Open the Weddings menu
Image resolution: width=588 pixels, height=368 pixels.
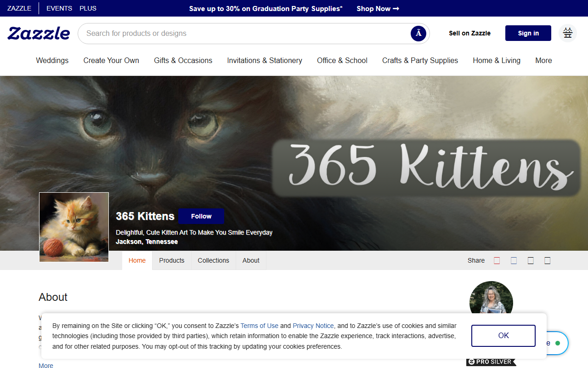[x=52, y=60]
